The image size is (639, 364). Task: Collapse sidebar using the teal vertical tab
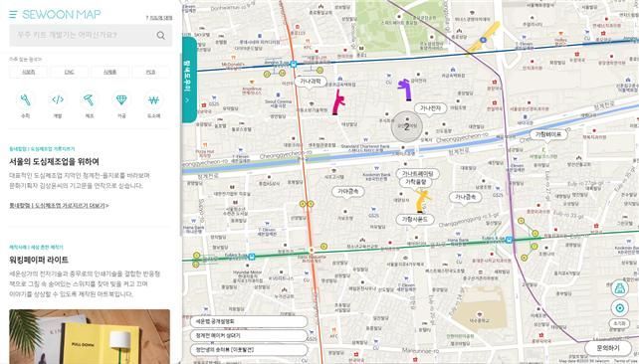[189, 80]
